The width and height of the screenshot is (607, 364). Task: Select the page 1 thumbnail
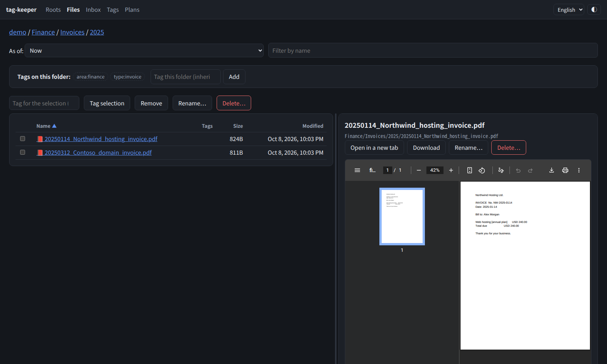(x=402, y=217)
